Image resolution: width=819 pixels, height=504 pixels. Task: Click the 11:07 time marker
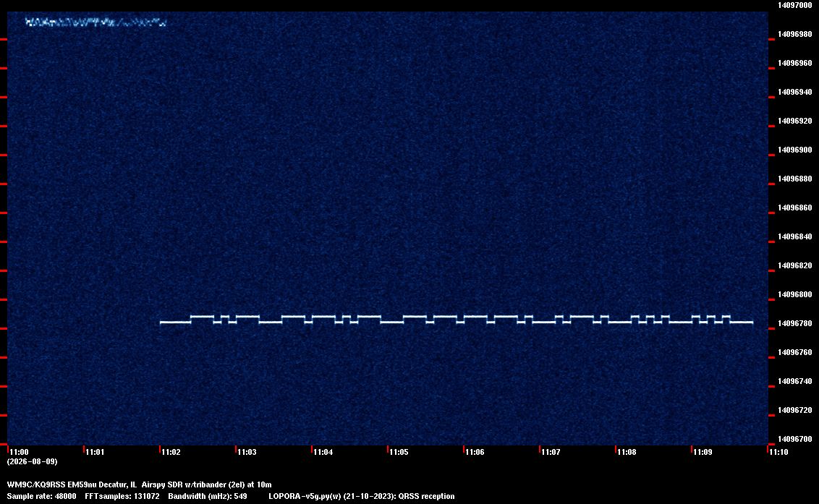tap(551, 452)
